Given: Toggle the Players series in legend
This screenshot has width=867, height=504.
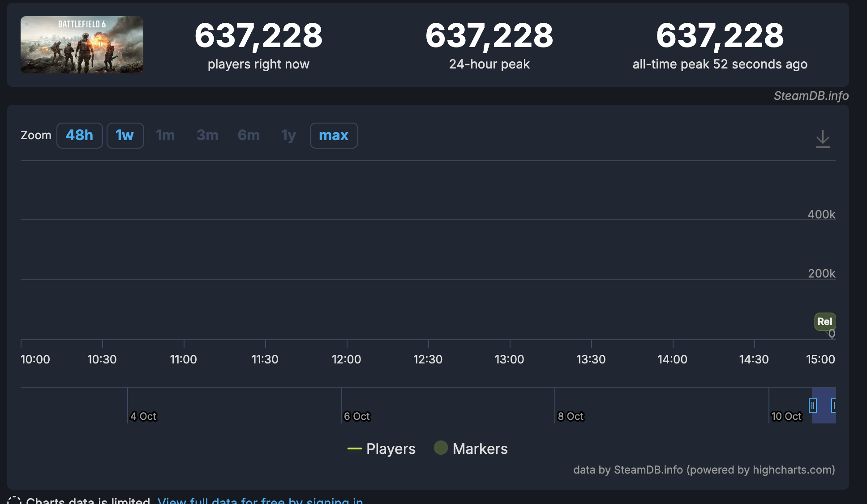Looking at the screenshot, I should click(391, 448).
